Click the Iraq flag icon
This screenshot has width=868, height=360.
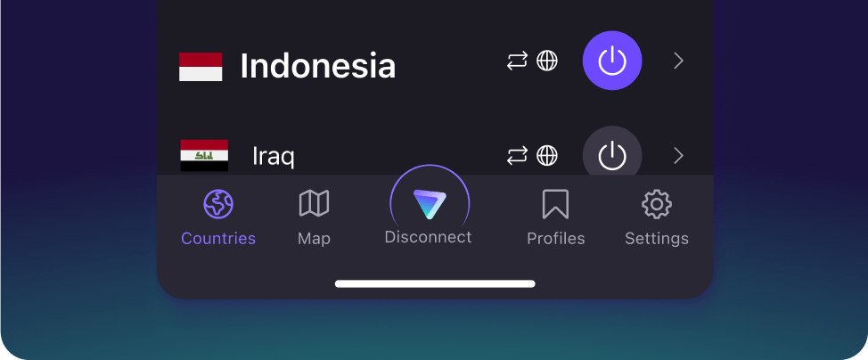pyautogui.click(x=204, y=156)
